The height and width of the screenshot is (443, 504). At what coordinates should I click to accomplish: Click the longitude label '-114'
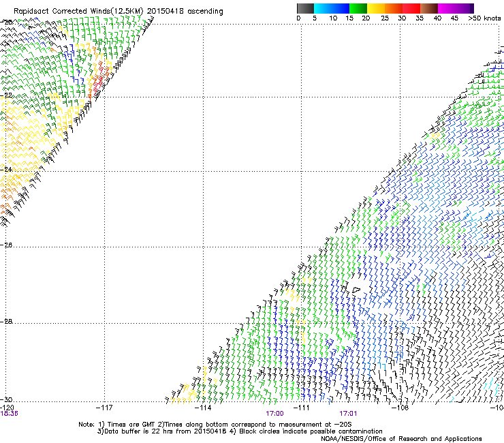point(203,408)
